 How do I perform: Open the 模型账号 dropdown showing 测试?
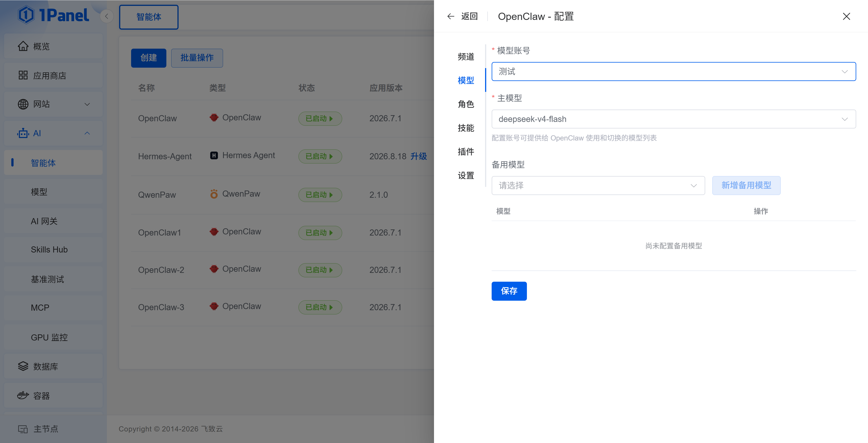[674, 71]
